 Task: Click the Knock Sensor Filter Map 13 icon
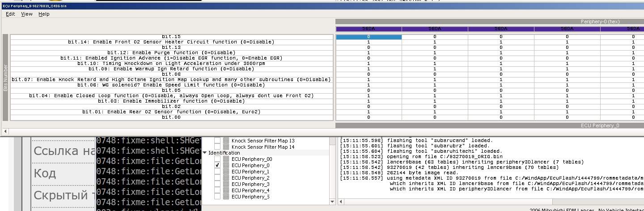(x=226, y=141)
